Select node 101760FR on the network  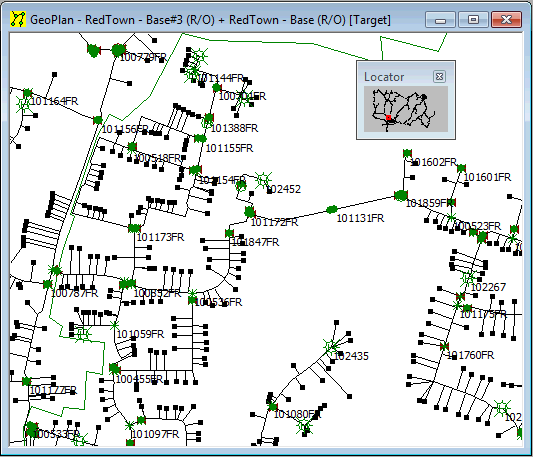tap(444, 346)
